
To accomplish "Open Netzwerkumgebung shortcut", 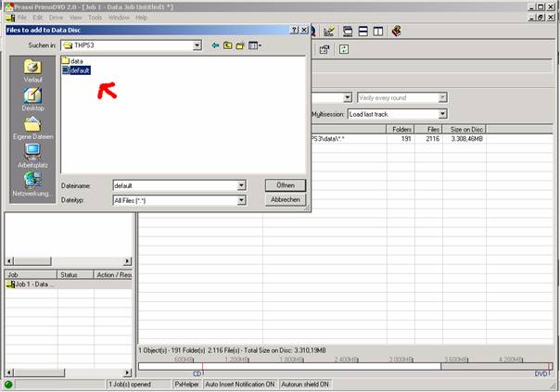I will (x=32, y=183).
